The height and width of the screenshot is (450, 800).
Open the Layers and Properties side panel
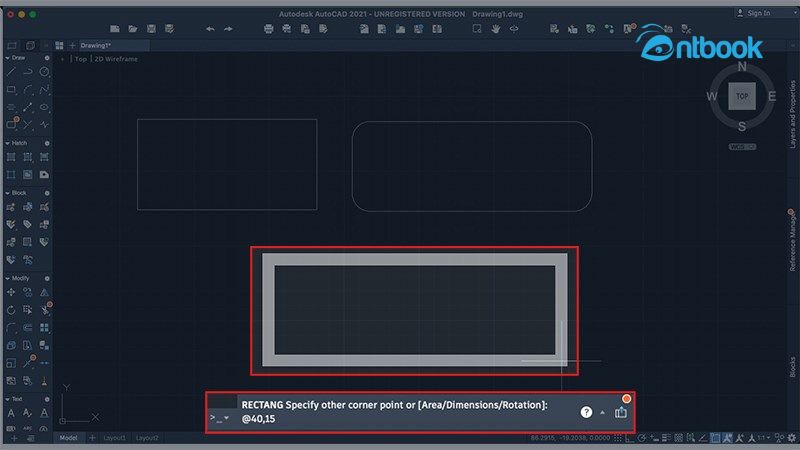[793, 115]
